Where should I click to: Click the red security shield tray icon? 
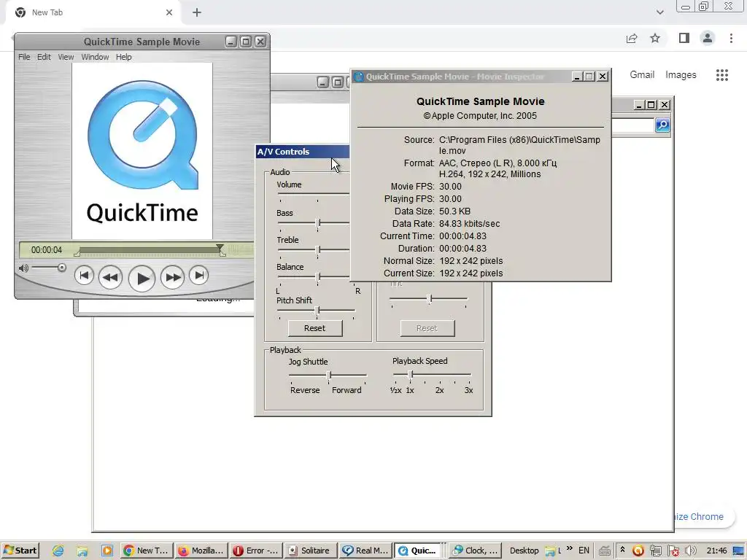[x=673, y=551]
